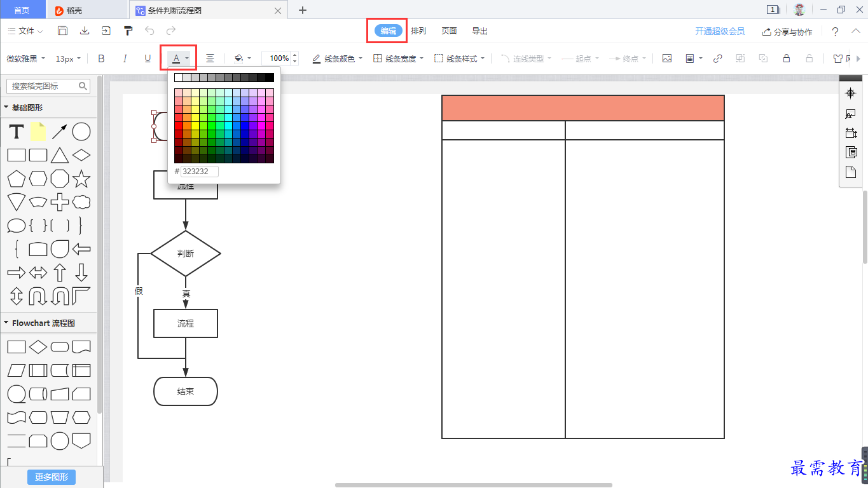Collapse the 基础图形 section
This screenshot has height=488, width=868.
[6, 107]
